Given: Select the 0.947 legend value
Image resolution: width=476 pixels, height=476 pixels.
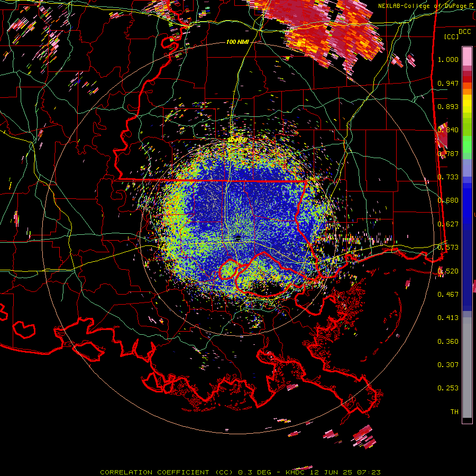Looking at the screenshot, I should pyautogui.click(x=448, y=83).
